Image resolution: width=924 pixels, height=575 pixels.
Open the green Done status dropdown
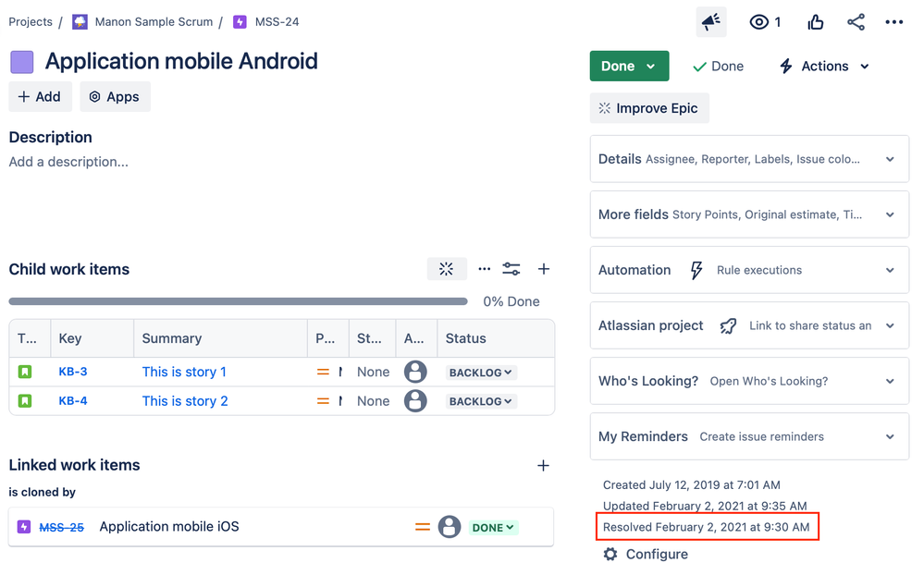point(629,66)
